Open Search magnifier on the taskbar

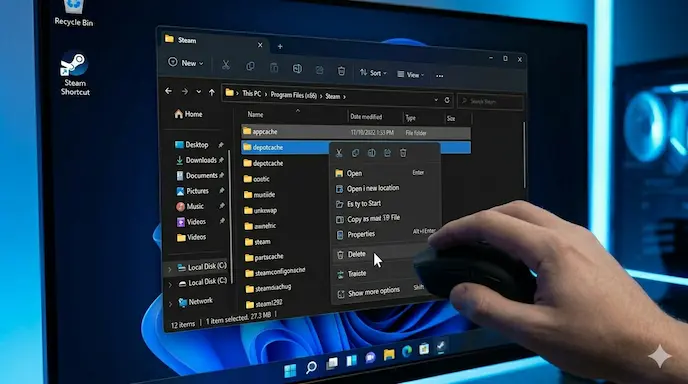pyautogui.click(x=311, y=367)
